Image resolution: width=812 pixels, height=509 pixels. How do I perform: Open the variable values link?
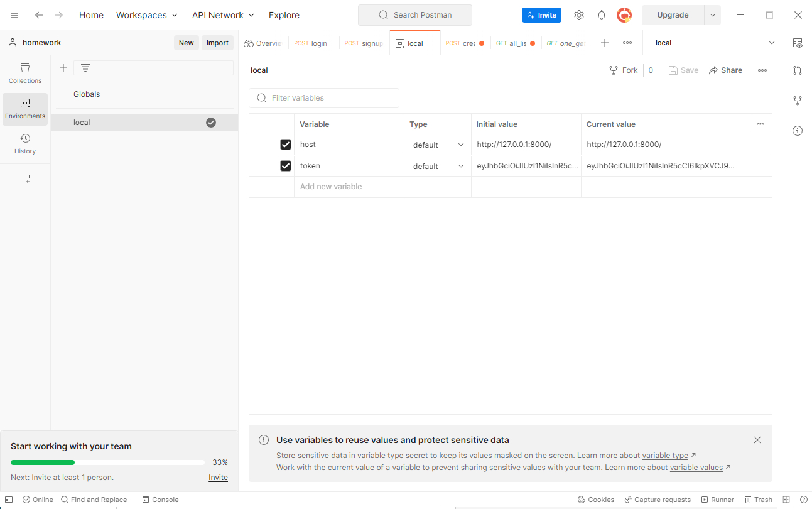696,468
